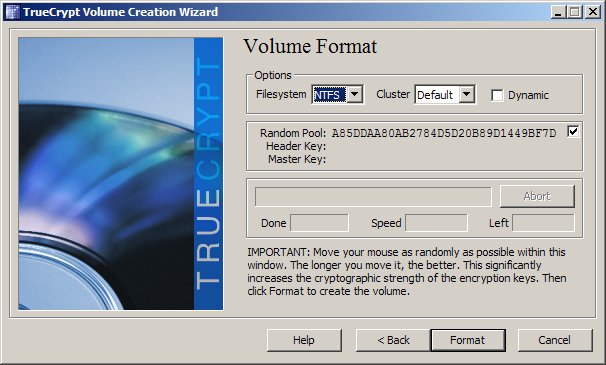Uncheck the Random Pool display checkbox
Viewport: 606px width, 365px height.
tap(573, 131)
